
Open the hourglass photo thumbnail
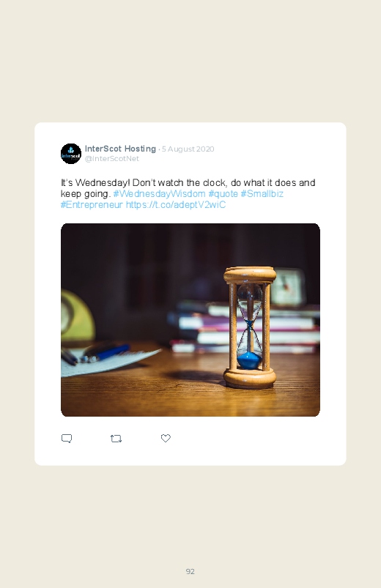(x=190, y=320)
